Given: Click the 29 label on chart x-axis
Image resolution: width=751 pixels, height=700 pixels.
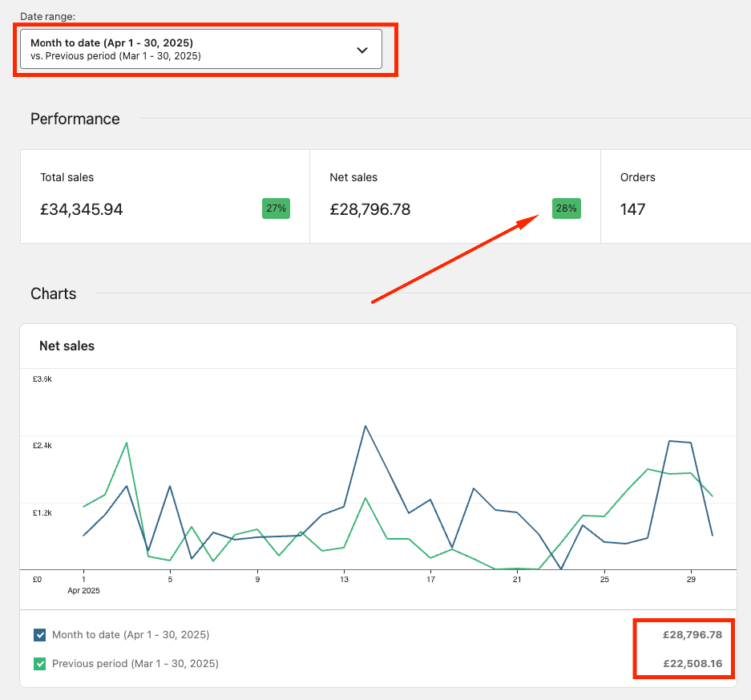Looking at the screenshot, I should (691, 579).
